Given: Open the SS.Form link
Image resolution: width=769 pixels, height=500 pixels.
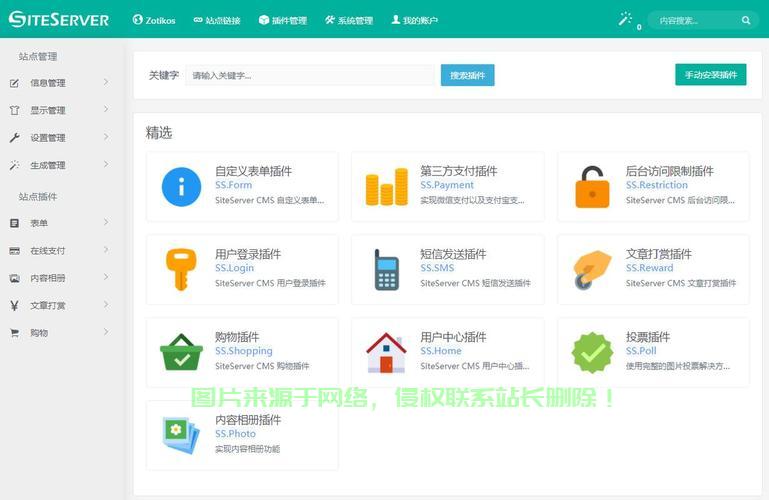Looking at the screenshot, I should coord(233,185).
